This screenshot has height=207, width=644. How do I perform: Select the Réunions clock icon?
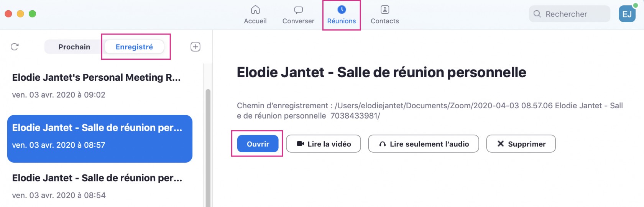pos(342,10)
